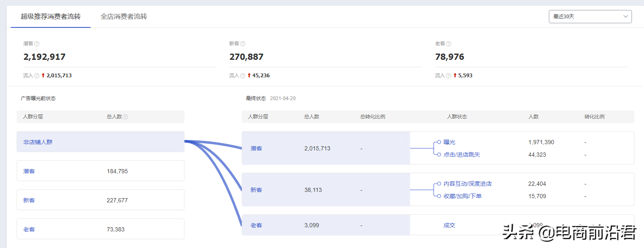Image resolution: width=644 pixels, height=248 pixels.
Task: Open the date range selector chevron
Action: [x=625, y=16]
